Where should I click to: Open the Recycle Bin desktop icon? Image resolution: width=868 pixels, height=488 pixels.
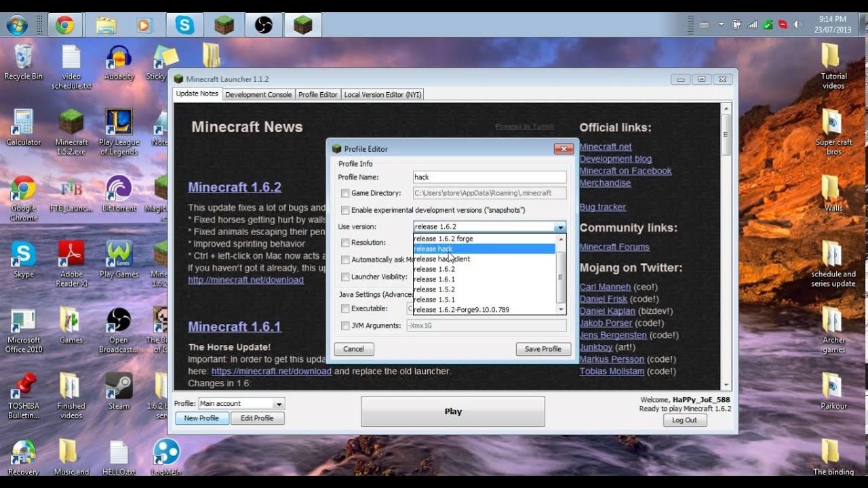(x=23, y=62)
